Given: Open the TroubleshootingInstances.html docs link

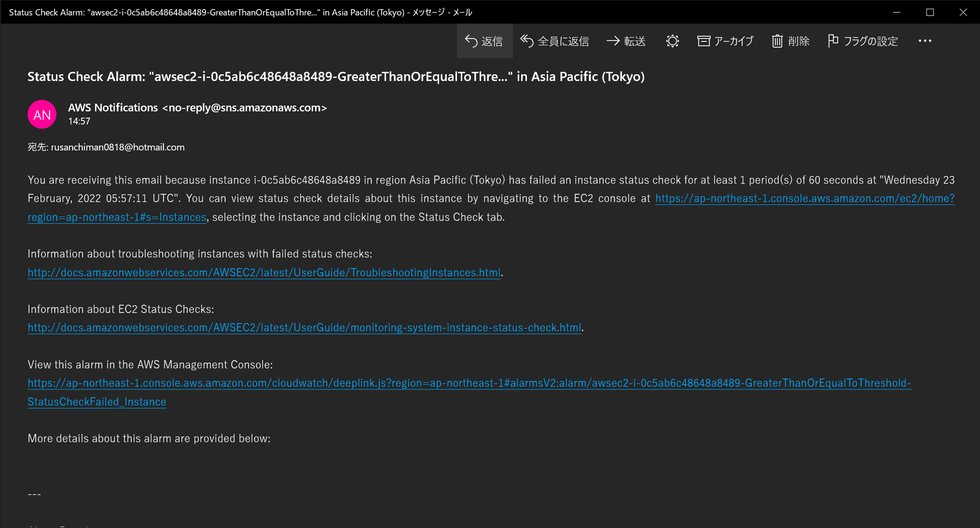Looking at the screenshot, I should 264,272.
